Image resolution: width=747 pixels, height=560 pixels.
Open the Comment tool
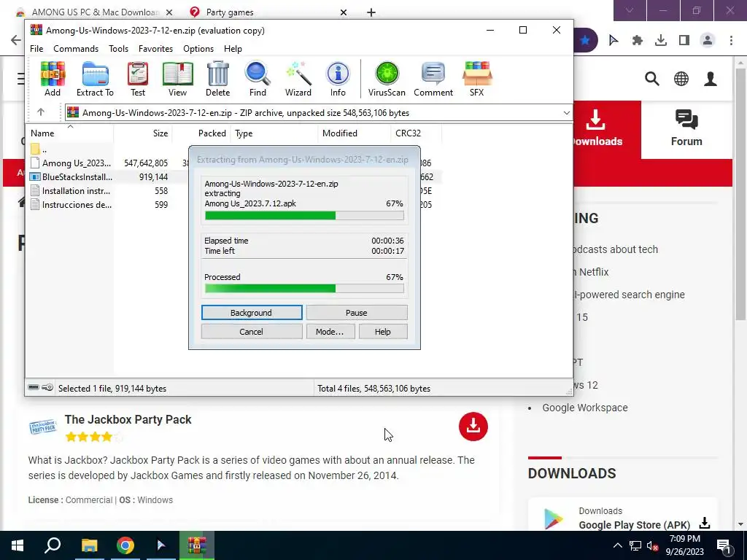[433, 79]
